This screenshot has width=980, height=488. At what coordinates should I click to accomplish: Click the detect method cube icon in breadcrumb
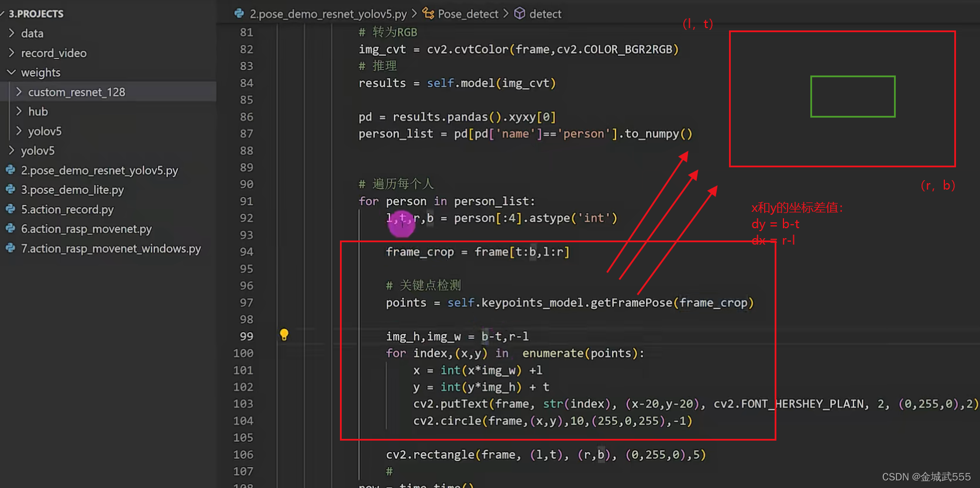click(x=520, y=13)
